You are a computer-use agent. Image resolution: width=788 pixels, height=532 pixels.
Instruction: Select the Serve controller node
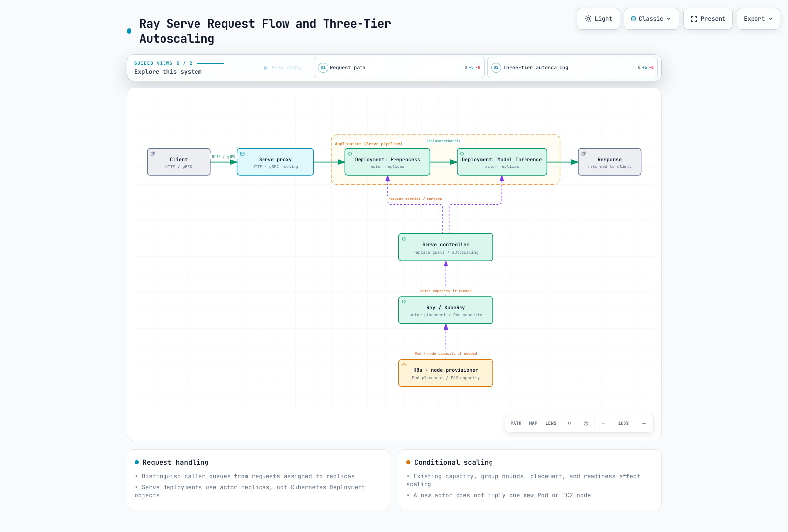point(446,247)
